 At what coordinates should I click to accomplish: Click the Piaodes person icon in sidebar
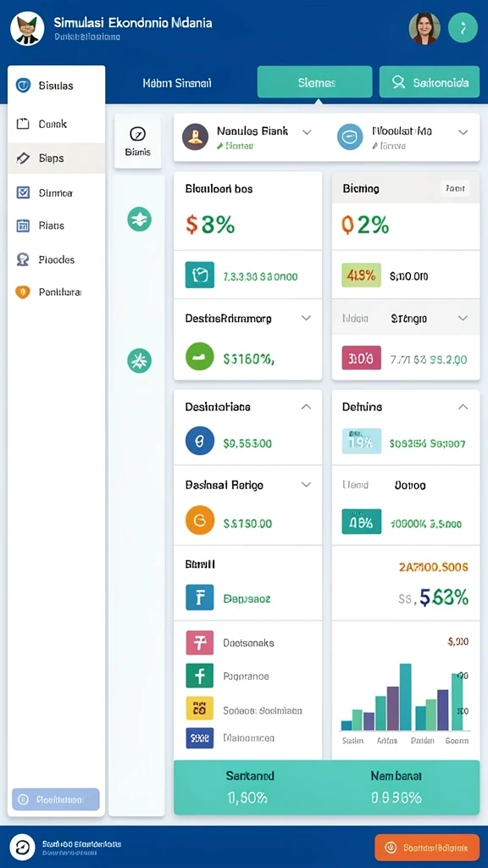[x=23, y=259]
